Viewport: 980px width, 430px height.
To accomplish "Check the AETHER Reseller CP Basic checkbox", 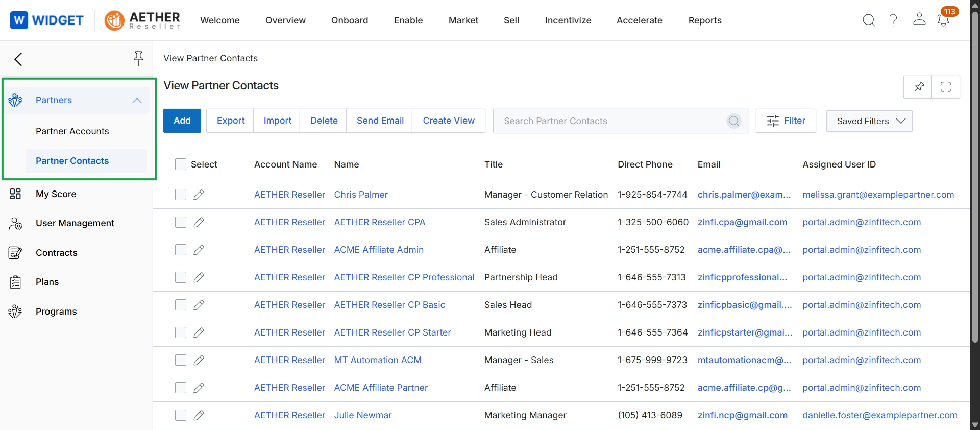I will tap(181, 305).
